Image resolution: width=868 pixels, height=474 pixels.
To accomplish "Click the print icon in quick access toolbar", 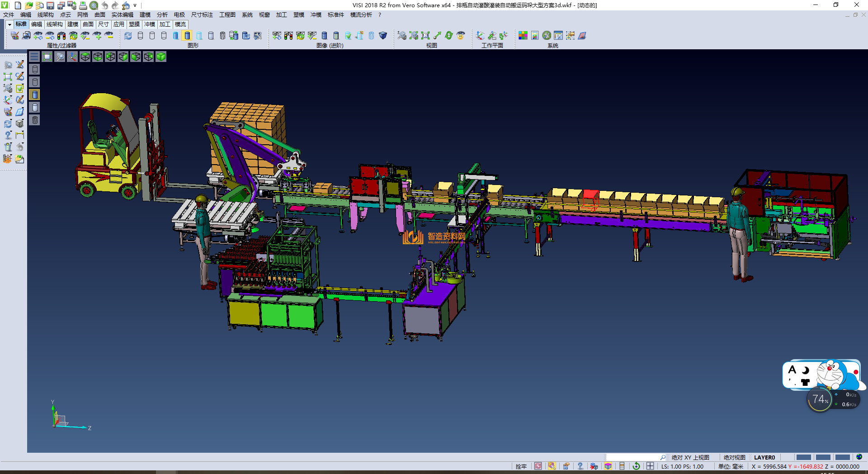I will coord(83,5).
